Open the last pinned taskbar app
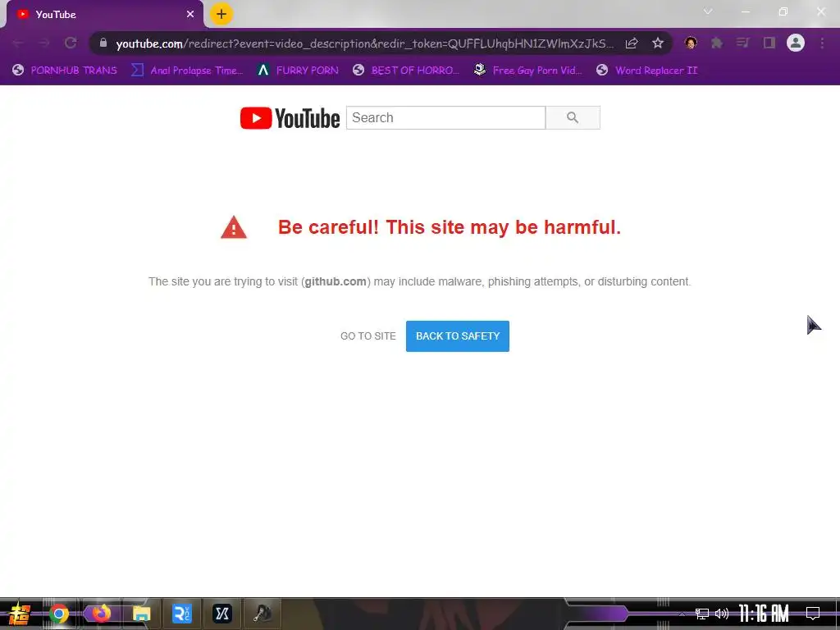Image resolution: width=840 pixels, height=630 pixels. point(262,614)
